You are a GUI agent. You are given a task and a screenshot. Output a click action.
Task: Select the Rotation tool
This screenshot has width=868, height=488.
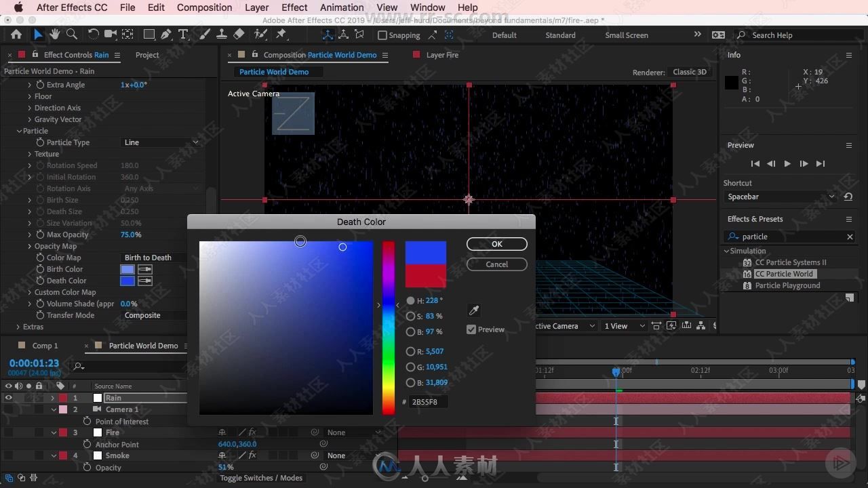click(94, 35)
